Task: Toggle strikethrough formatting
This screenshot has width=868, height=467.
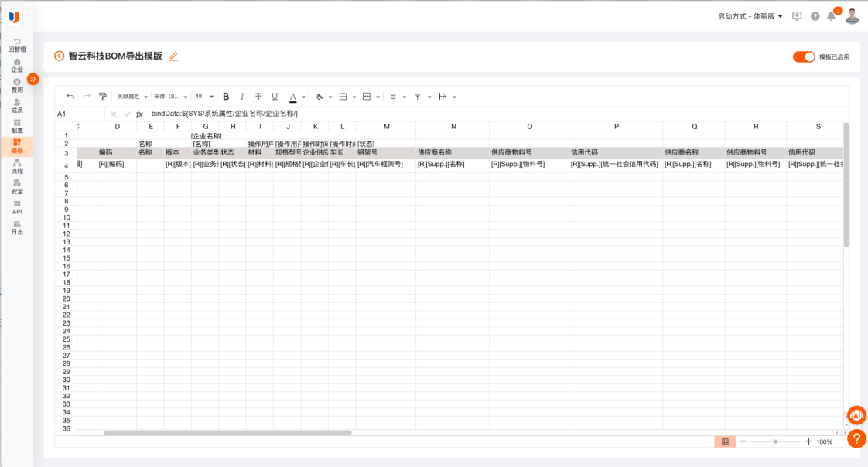Action: [x=258, y=97]
